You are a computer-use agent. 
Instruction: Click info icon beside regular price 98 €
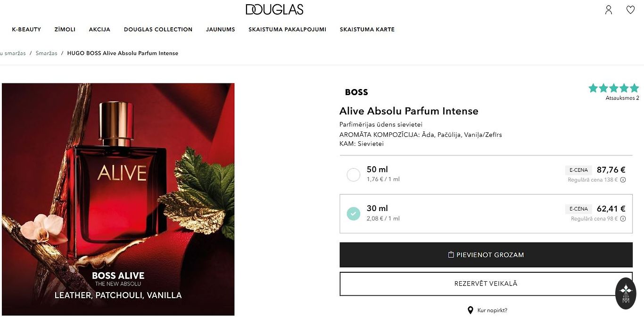coord(623,219)
